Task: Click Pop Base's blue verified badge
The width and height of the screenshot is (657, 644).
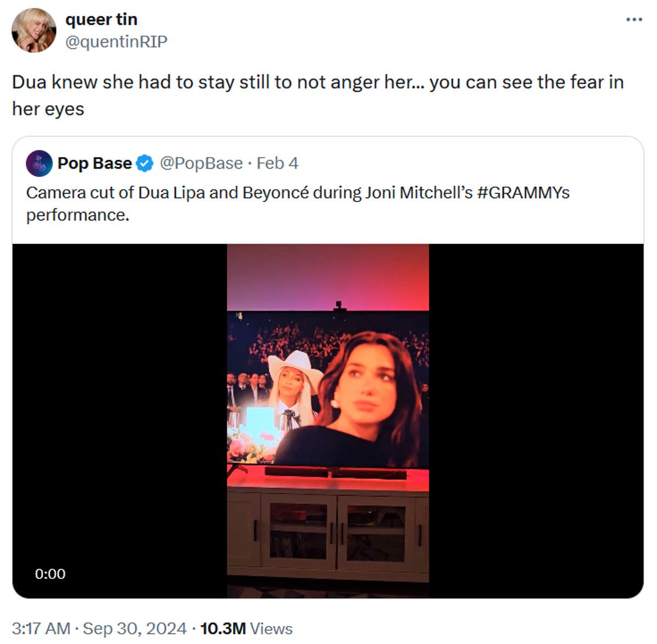Action: click(143, 163)
